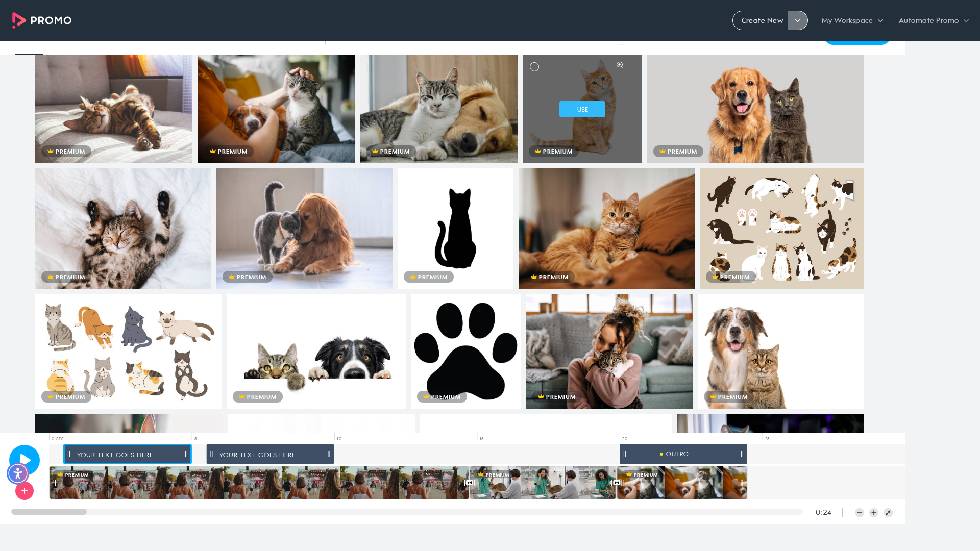This screenshot has height=551, width=980.
Task: Toggle selection circle on orange kitten image
Action: (x=534, y=67)
